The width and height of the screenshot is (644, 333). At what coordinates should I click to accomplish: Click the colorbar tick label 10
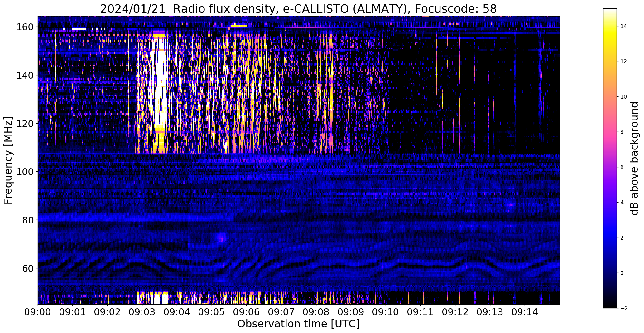(x=624, y=97)
